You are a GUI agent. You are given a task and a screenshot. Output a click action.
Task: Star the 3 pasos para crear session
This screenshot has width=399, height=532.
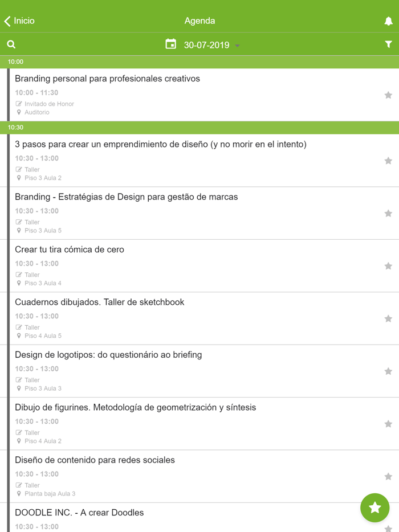click(x=388, y=161)
